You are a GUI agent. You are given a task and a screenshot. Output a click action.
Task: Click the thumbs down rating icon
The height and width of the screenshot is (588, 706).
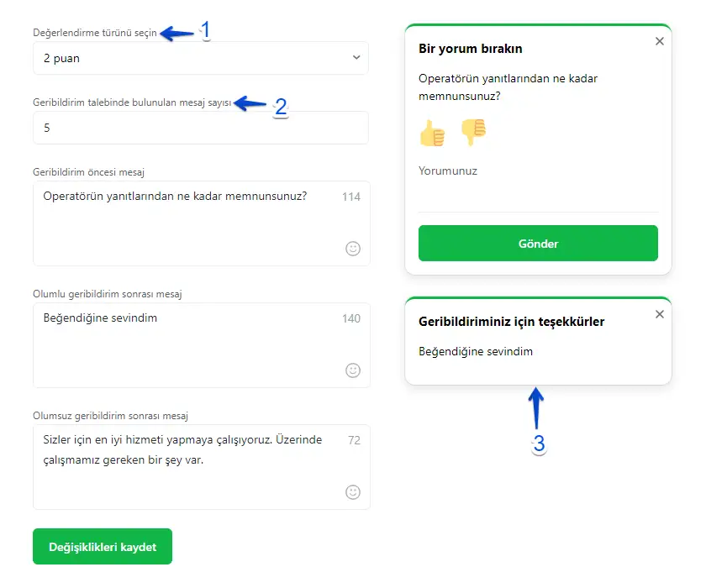pos(473,132)
